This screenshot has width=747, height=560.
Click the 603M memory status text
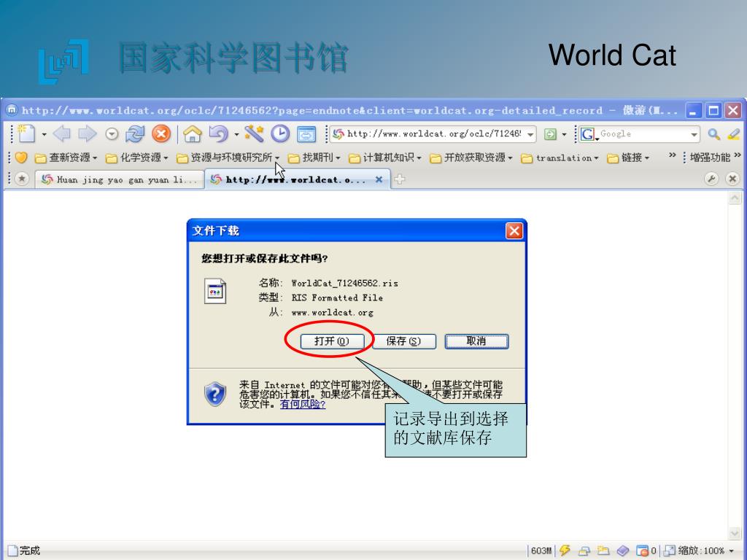point(541,551)
